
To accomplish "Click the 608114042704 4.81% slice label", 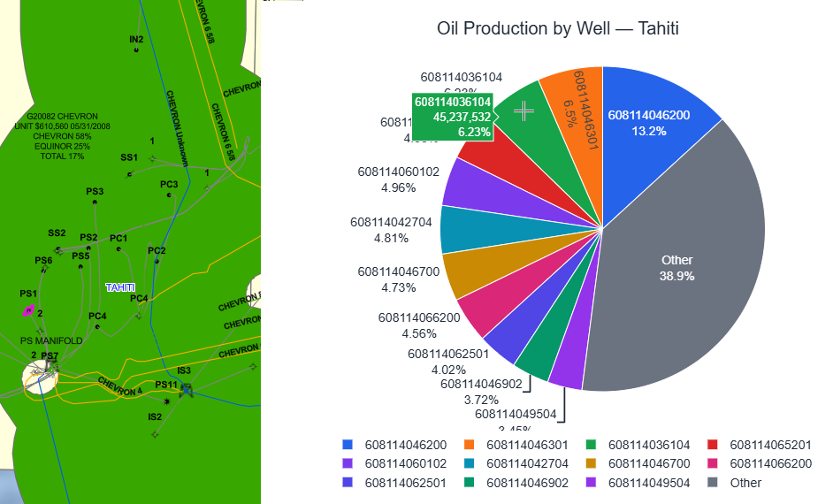I will 391,230.
